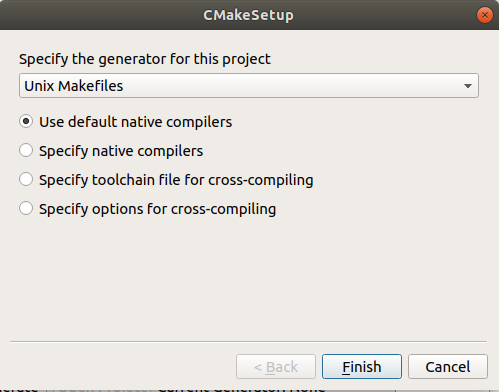Click the Specify the generator for this project label
Image resolution: width=499 pixels, height=392 pixels.
(x=145, y=59)
